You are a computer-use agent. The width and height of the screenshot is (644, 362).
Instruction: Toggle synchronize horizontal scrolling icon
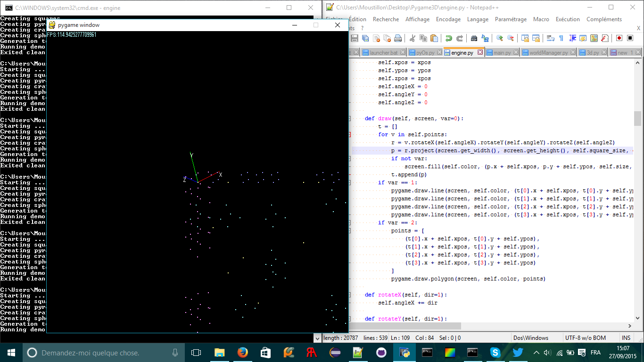click(536, 38)
